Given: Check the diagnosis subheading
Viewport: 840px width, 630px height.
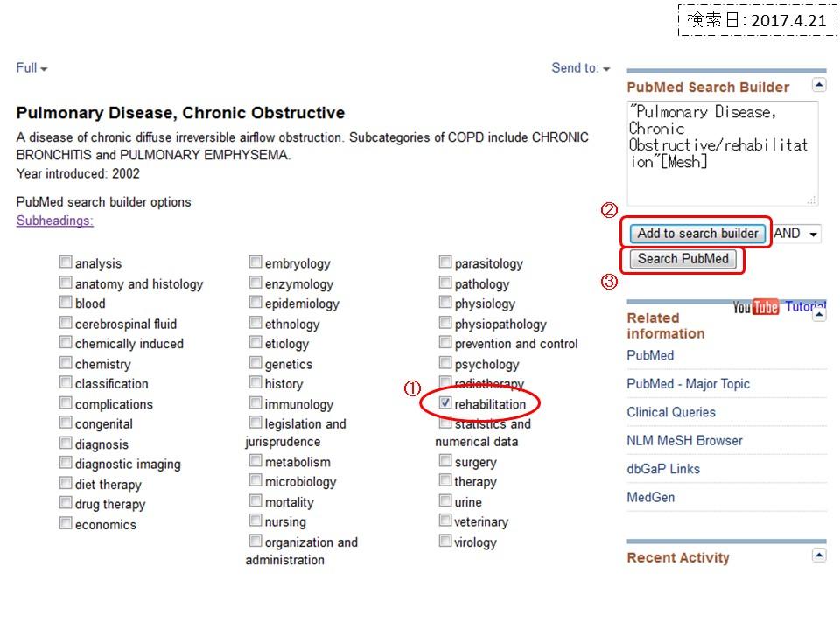Looking at the screenshot, I should (x=66, y=443).
